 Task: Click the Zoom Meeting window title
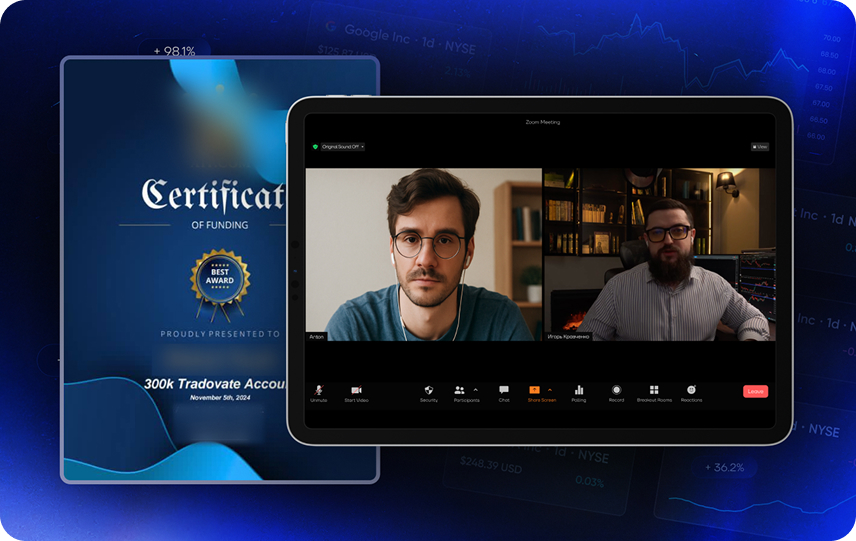542,122
